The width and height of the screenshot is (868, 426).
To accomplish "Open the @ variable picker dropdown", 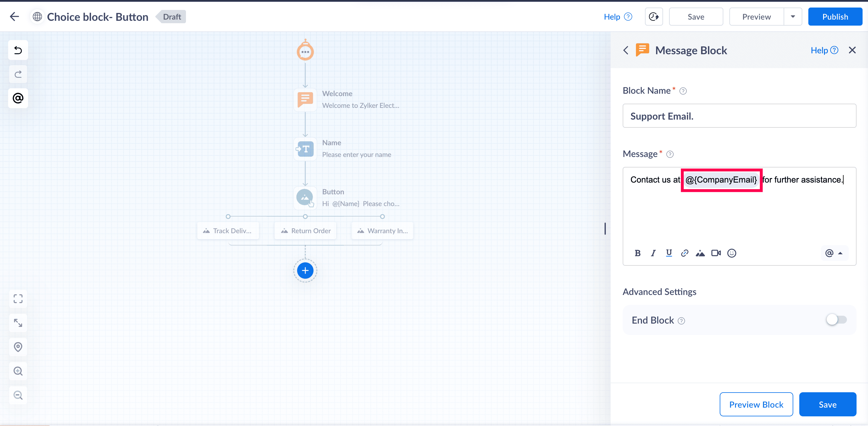I will 834,253.
